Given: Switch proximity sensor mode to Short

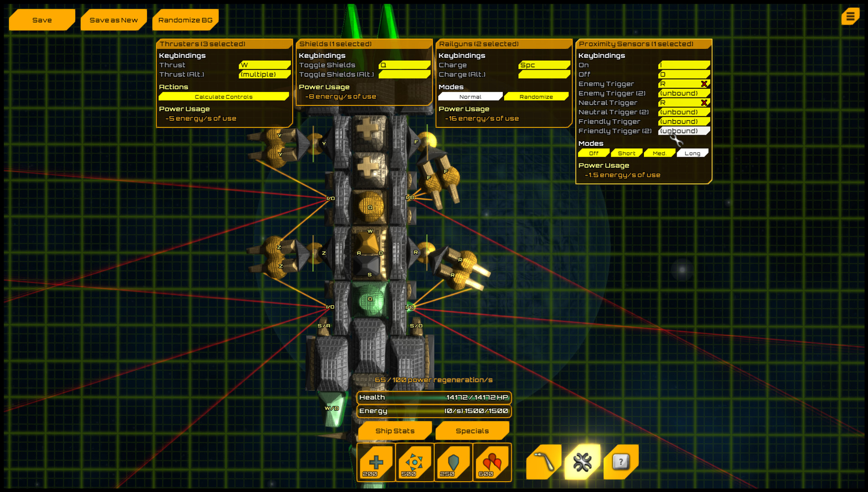Looking at the screenshot, I should (626, 153).
